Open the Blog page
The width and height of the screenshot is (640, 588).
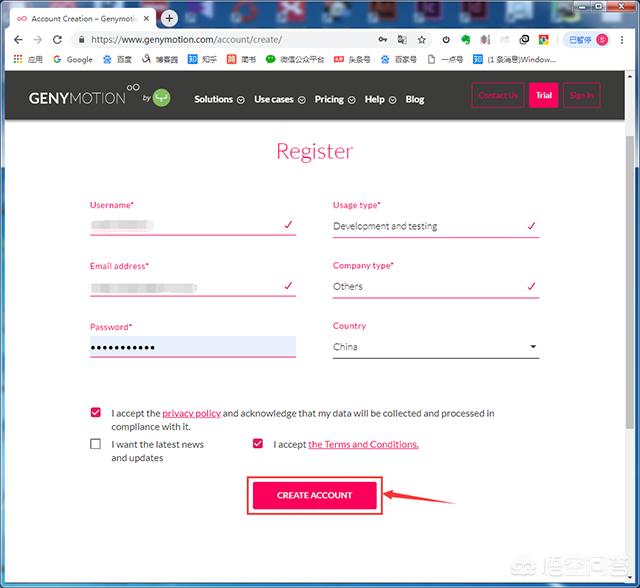click(415, 100)
